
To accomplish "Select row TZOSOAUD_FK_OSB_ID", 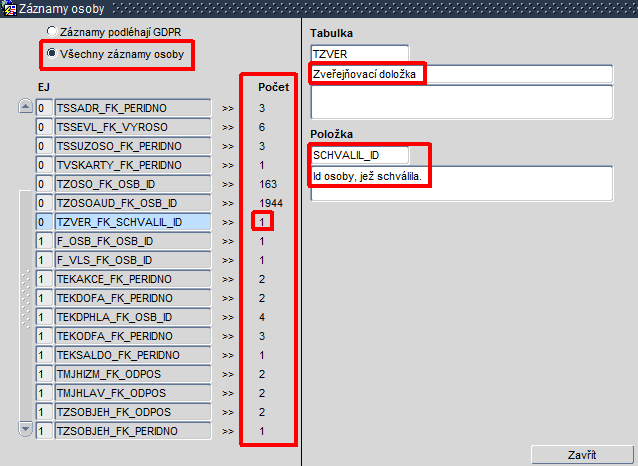I will 133,203.
